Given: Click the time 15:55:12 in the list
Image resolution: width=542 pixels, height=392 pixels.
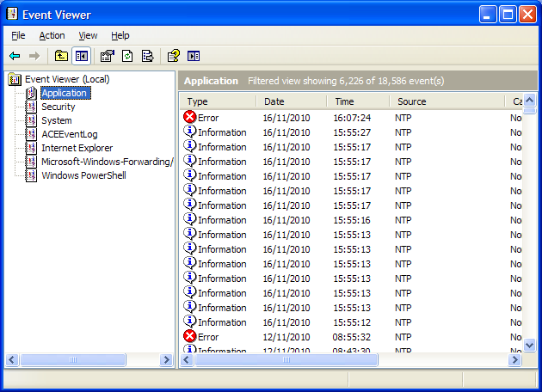Looking at the screenshot, I should coord(352,322).
